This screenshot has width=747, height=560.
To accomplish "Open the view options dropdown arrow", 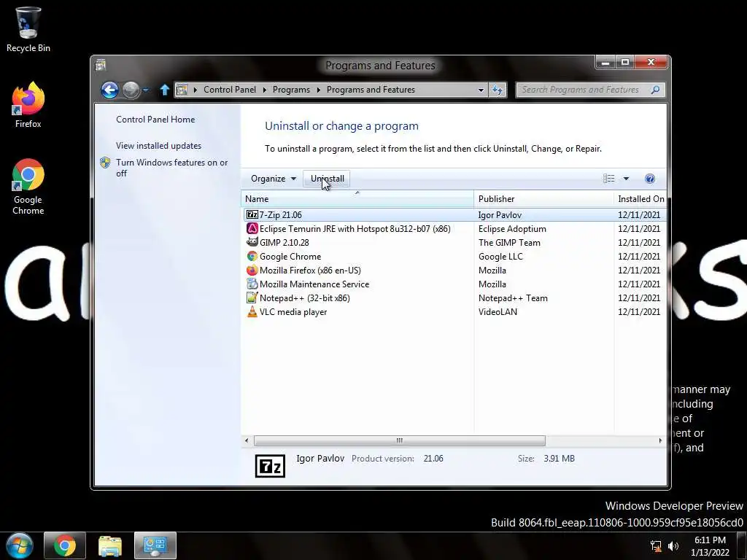I will coord(626,179).
